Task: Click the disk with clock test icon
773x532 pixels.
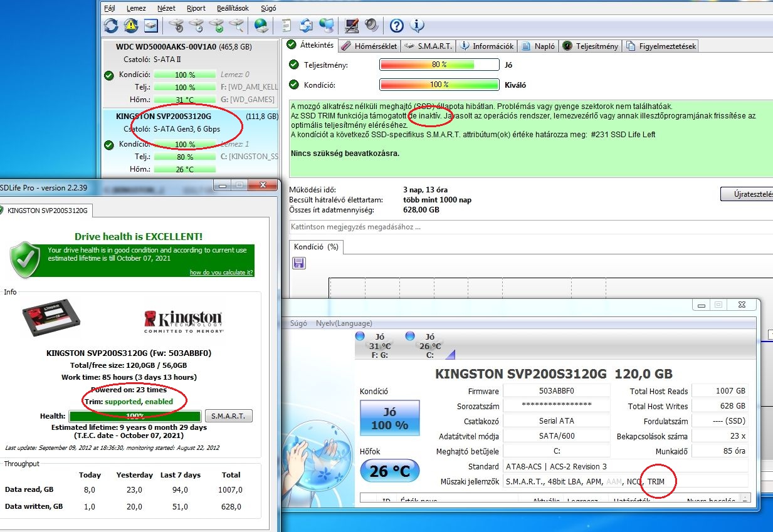Action: click(x=196, y=26)
